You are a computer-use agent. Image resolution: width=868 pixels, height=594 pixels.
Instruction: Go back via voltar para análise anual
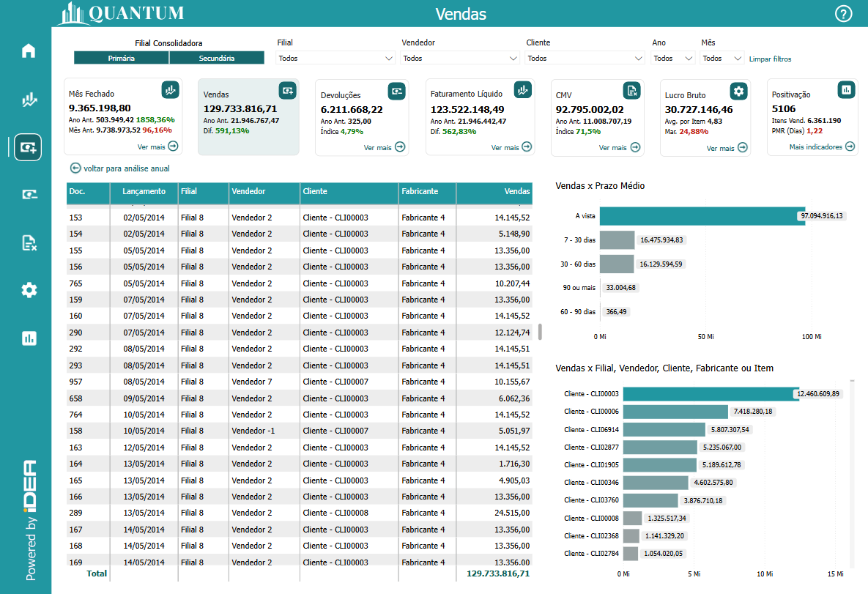120,168
